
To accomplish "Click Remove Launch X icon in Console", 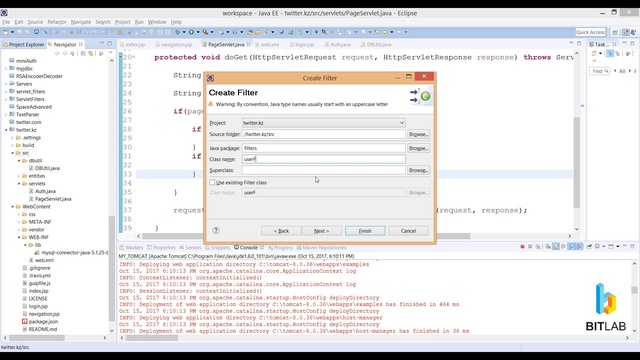I will [530, 247].
